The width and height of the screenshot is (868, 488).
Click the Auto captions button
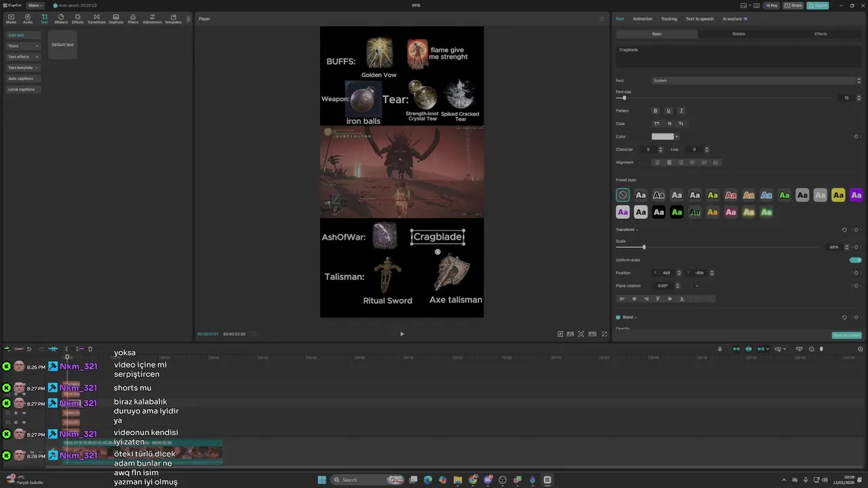pyautogui.click(x=23, y=79)
